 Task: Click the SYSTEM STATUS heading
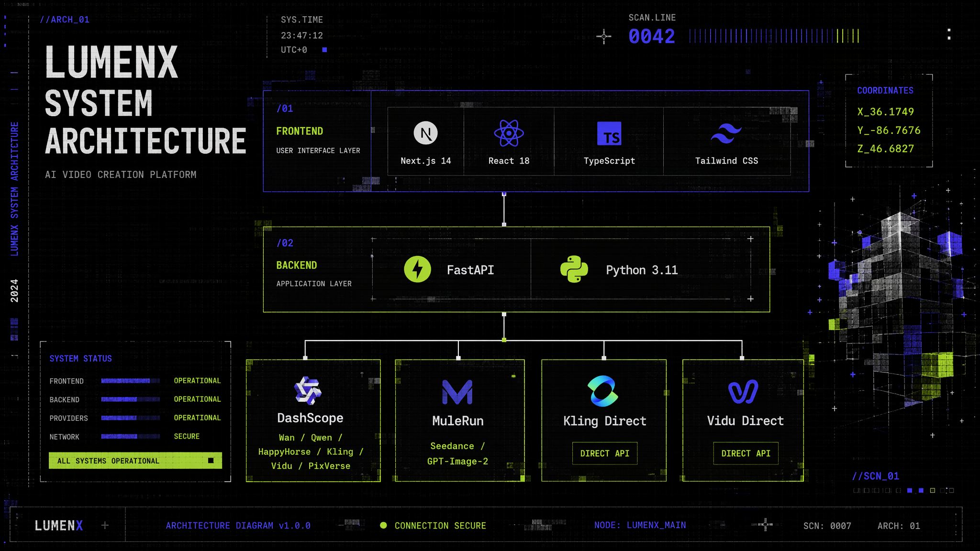point(80,359)
